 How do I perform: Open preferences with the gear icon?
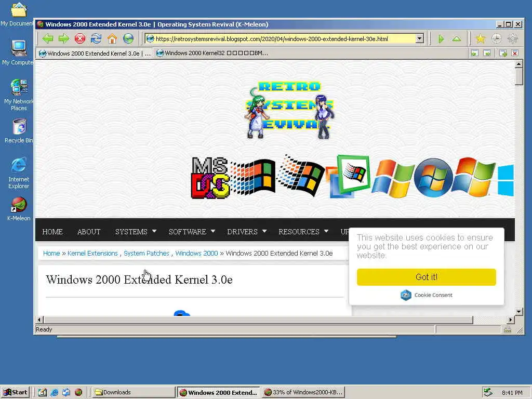(x=512, y=38)
